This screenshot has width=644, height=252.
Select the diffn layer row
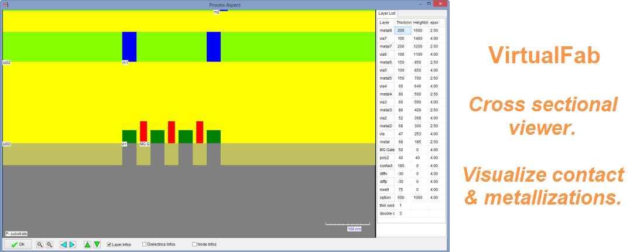coord(412,174)
